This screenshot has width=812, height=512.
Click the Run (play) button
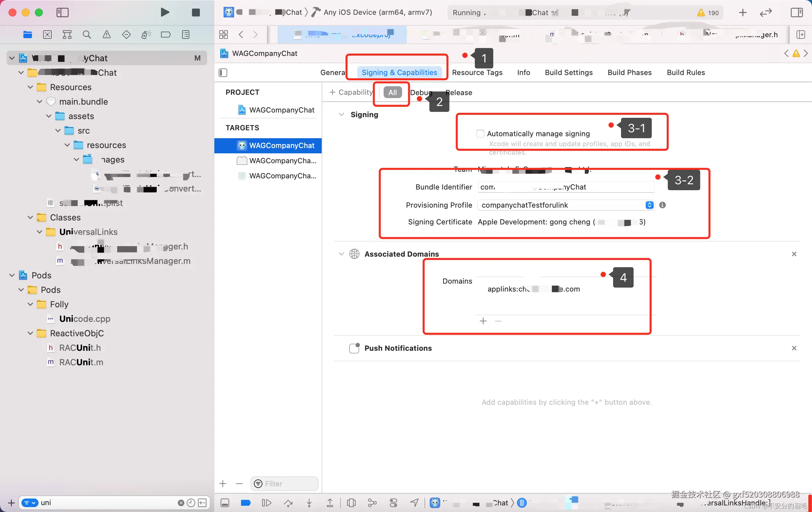click(x=165, y=13)
